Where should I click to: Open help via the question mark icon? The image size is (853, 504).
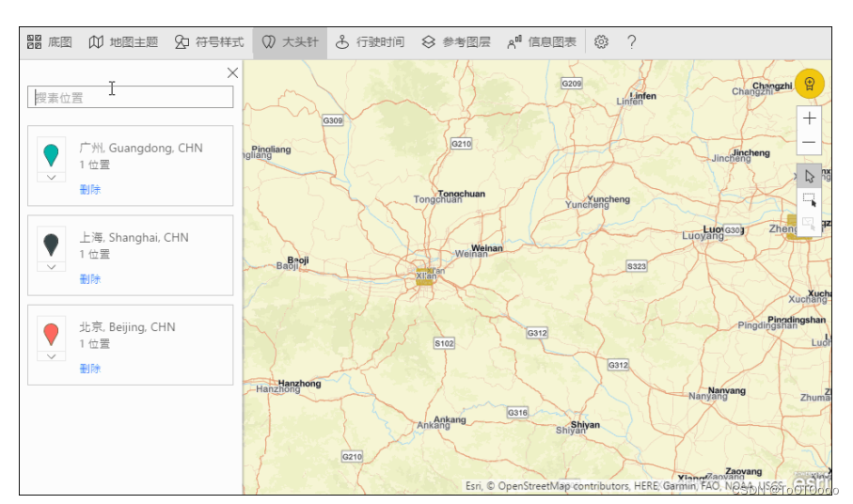632,42
